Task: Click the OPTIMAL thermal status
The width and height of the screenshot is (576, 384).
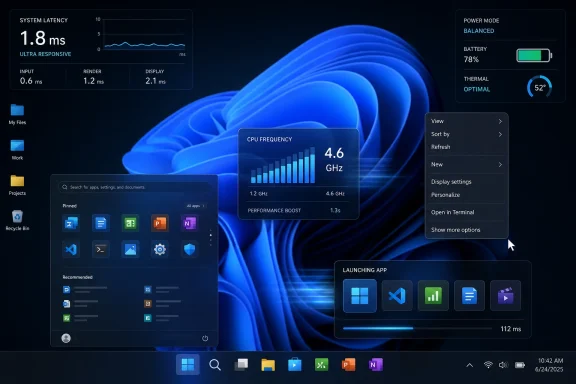Action: pyautogui.click(x=477, y=89)
